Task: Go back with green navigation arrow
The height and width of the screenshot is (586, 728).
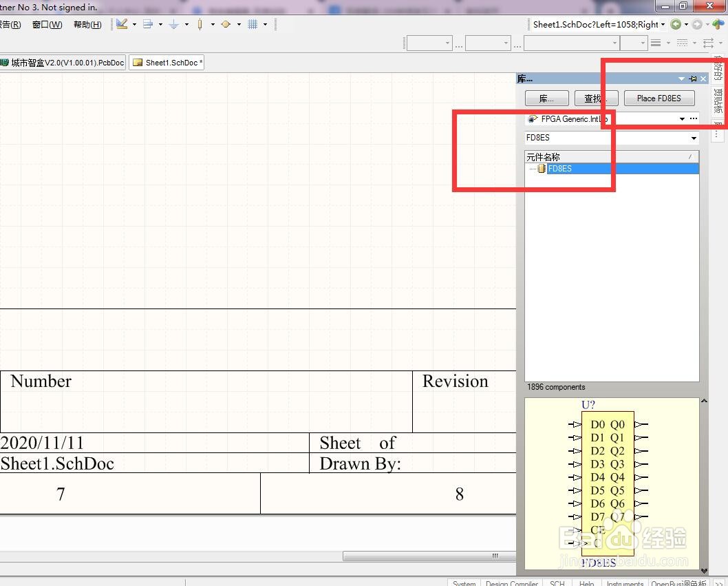Action: coord(676,24)
